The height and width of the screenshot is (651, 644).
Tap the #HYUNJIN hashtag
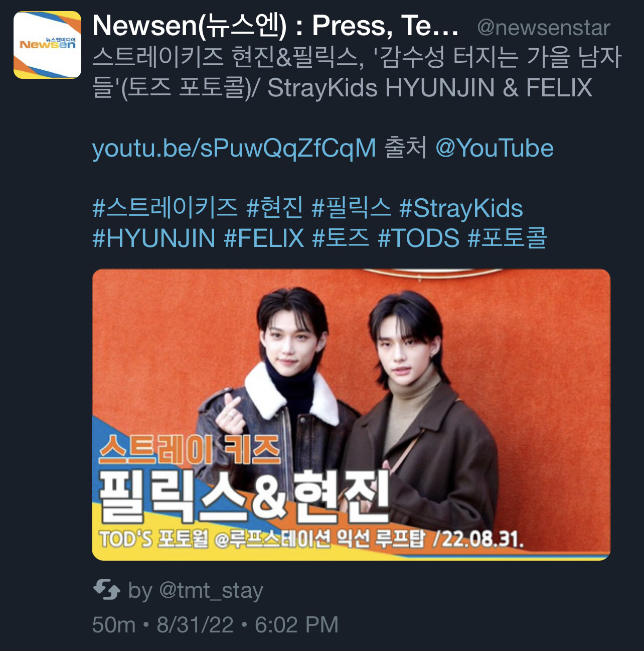pyautogui.click(x=154, y=238)
